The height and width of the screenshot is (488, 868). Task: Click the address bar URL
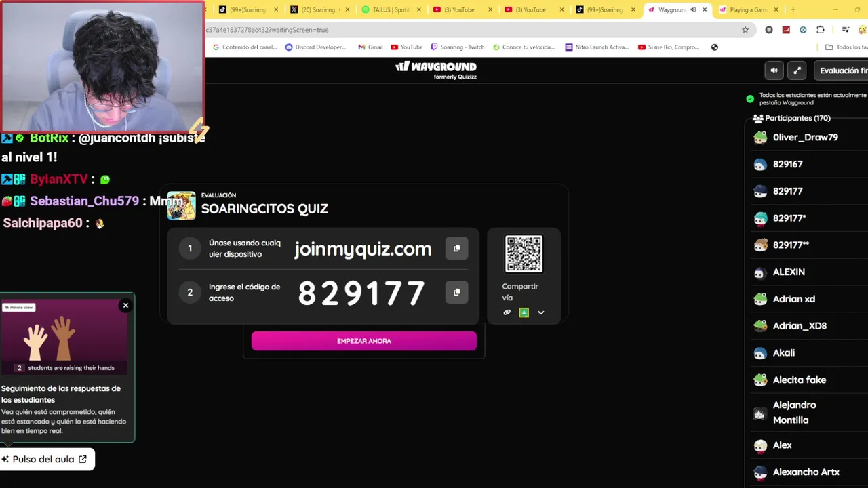click(x=267, y=30)
